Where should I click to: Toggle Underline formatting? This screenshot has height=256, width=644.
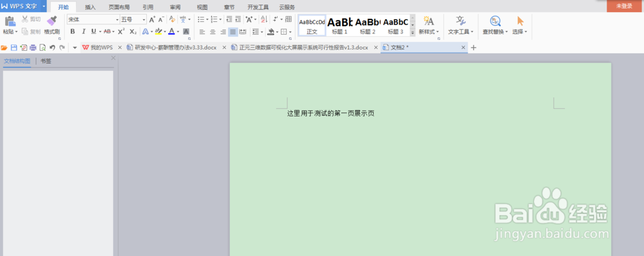[93, 32]
